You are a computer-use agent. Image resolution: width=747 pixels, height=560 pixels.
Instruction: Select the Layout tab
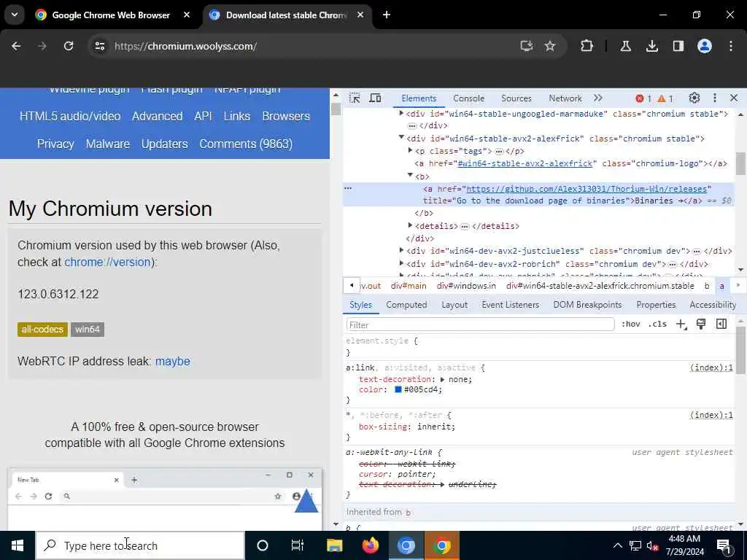454,305
